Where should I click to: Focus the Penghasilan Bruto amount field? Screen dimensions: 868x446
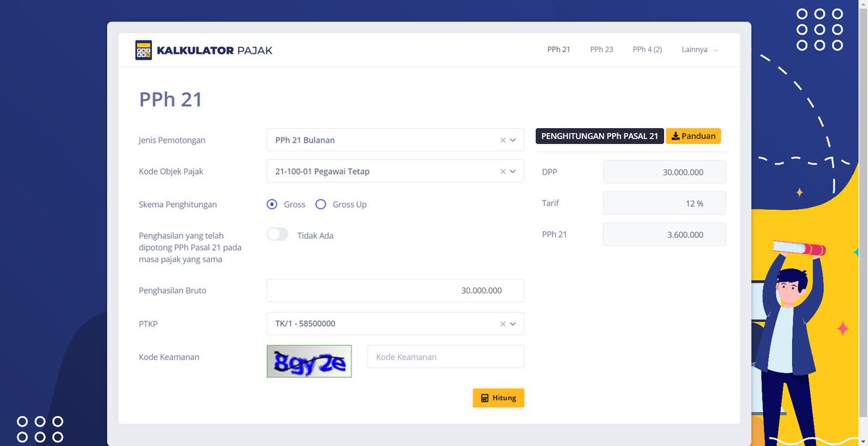tap(395, 290)
